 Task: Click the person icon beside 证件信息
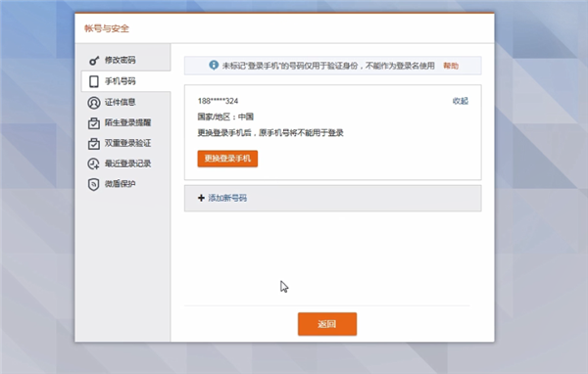94,102
